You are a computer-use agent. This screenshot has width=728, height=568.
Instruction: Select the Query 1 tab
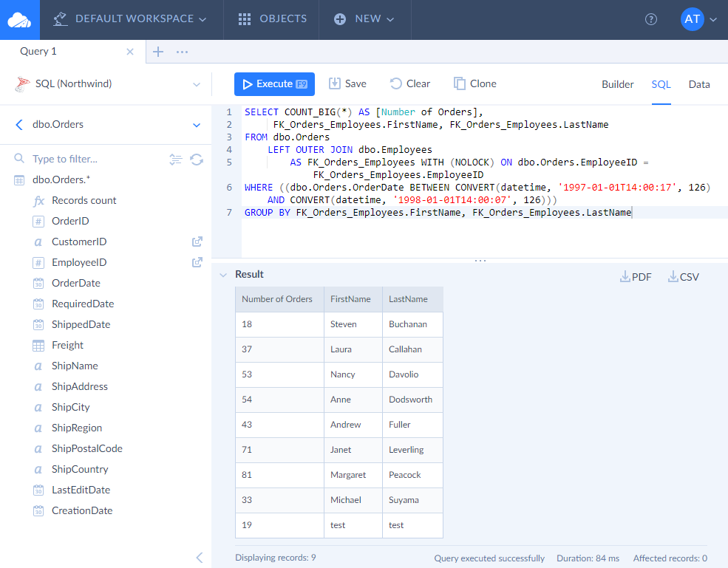click(x=38, y=52)
